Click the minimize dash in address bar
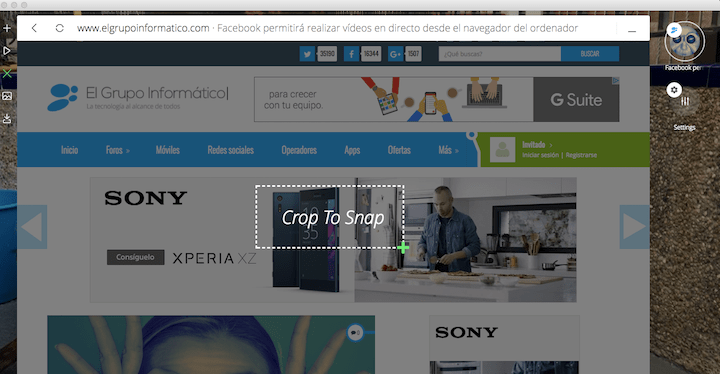The height and width of the screenshot is (374, 720). click(x=632, y=31)
